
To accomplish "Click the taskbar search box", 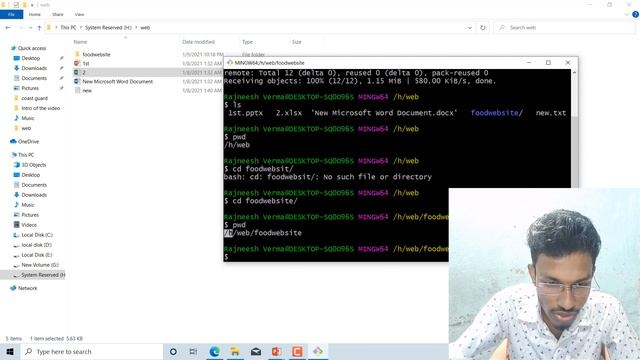I will click(91, 351).
